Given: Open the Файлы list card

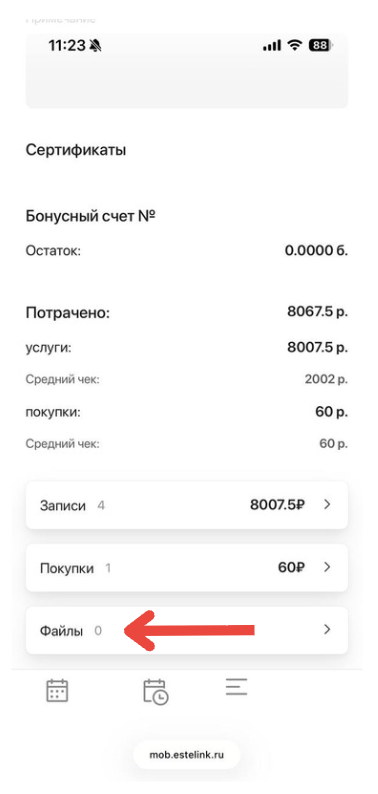Looking at the screenshot, I should click(x=186, y=630).
